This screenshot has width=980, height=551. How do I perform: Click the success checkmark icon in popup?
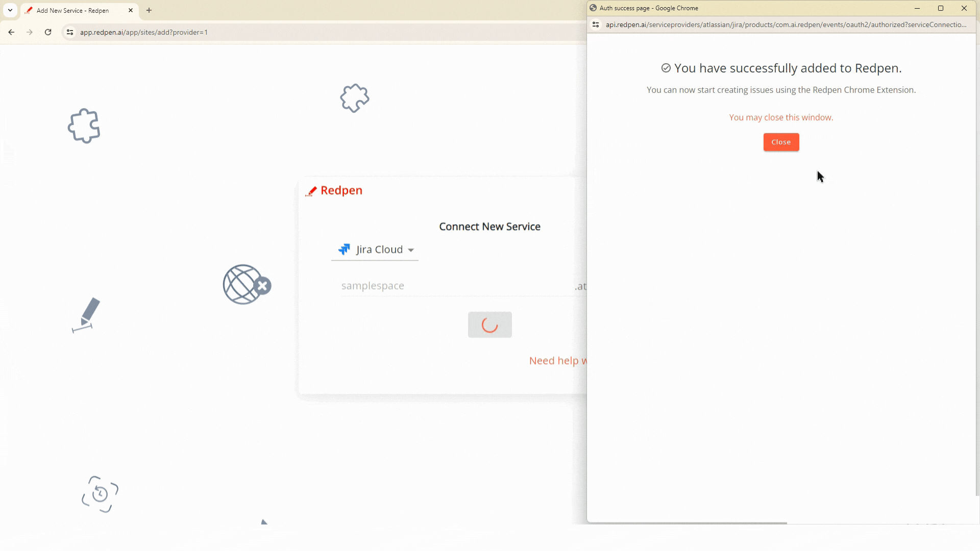tap(666, 68)
